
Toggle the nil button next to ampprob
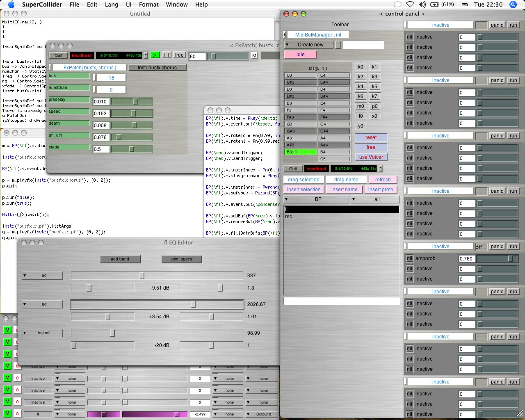(x=409, y=258)
